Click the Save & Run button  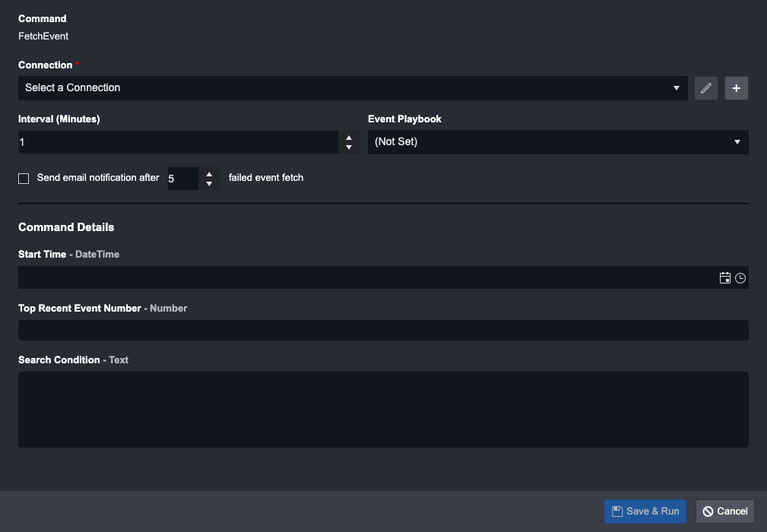click(645, 511)
